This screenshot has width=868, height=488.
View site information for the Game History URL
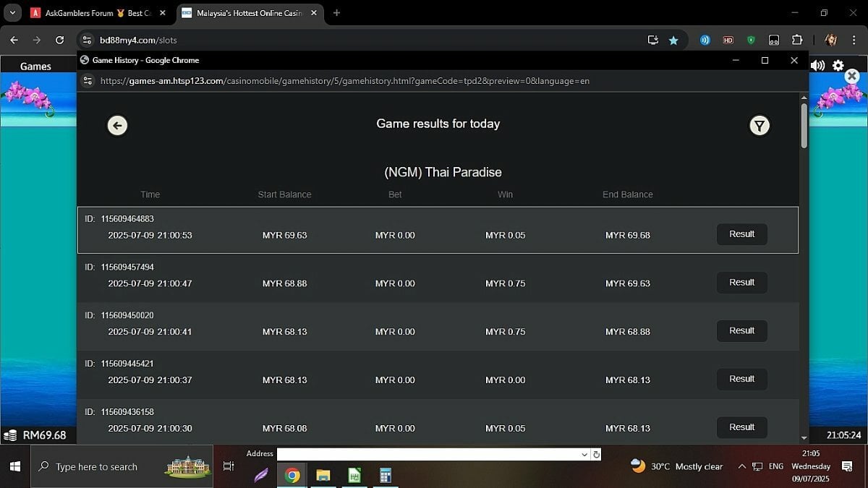click(88, 81)
